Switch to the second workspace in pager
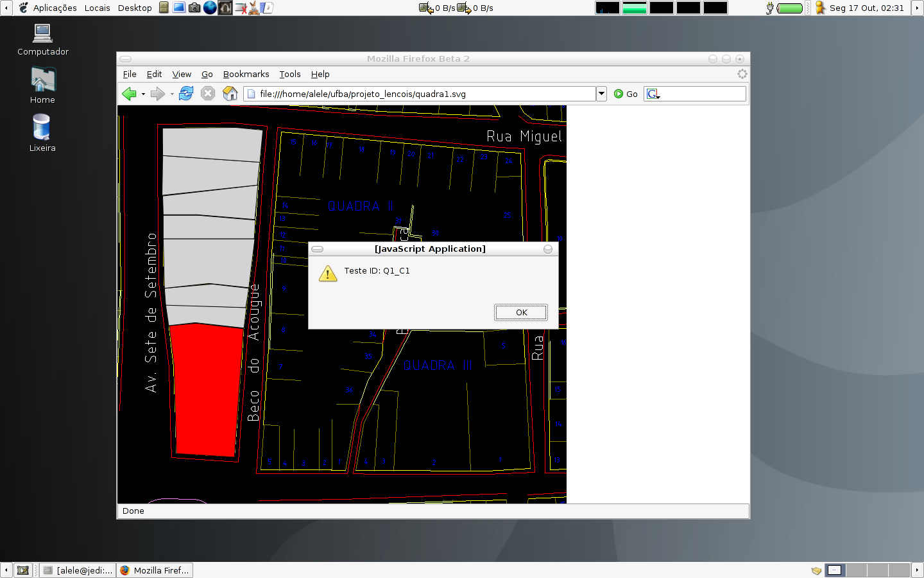 point(856,570)
